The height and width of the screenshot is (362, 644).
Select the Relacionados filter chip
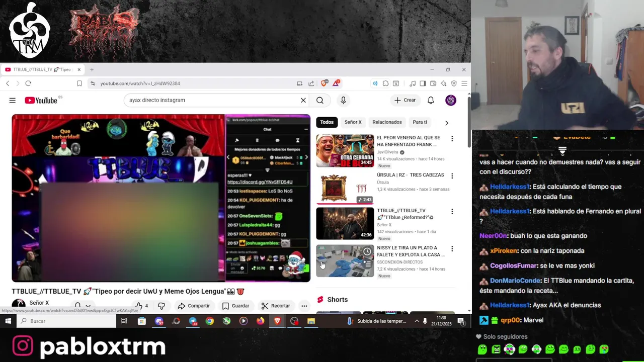click(x=387, y=122)
